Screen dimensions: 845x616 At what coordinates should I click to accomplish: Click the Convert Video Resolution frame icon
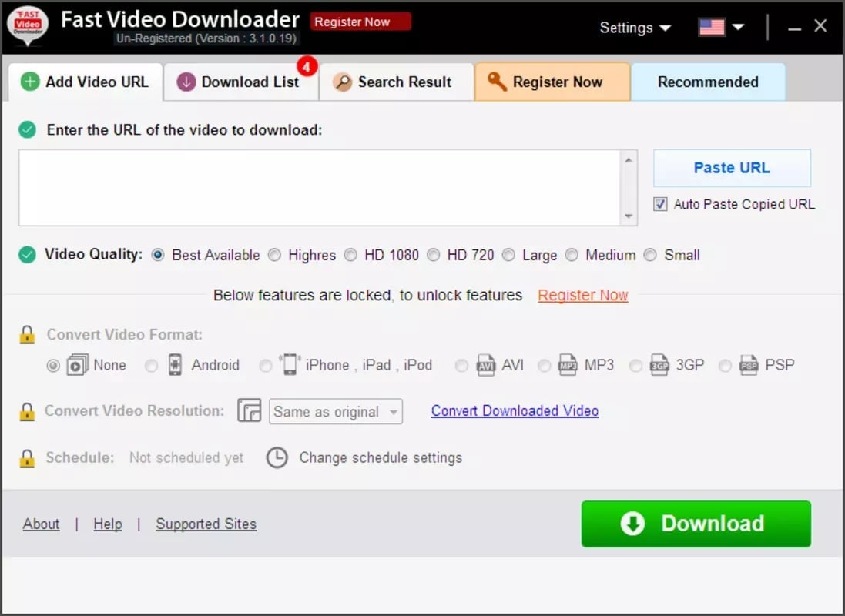pyautogui.click(x=250, y=411)
